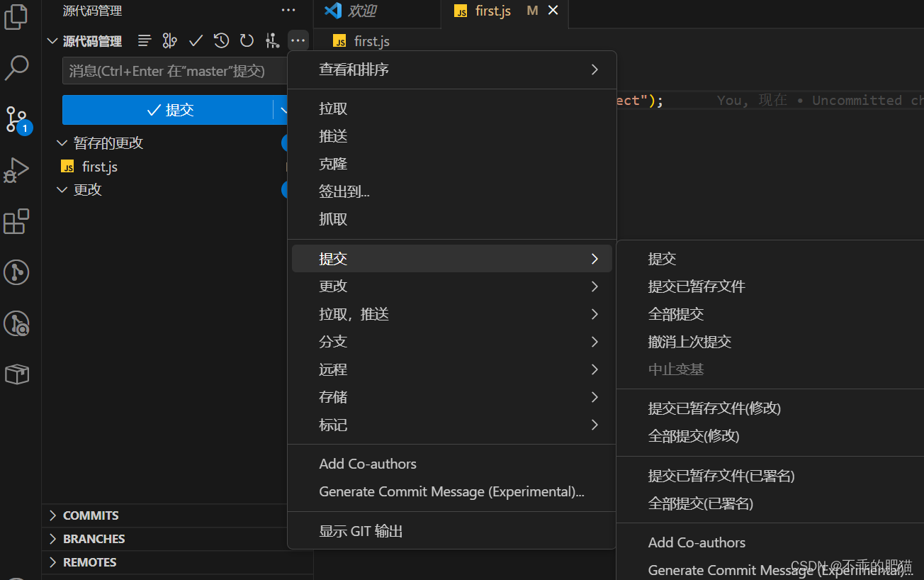The width and height of the screenshot is (924, 580).
Task: Collapse the 源代码管理 section
Action: [x=52, y=41]
